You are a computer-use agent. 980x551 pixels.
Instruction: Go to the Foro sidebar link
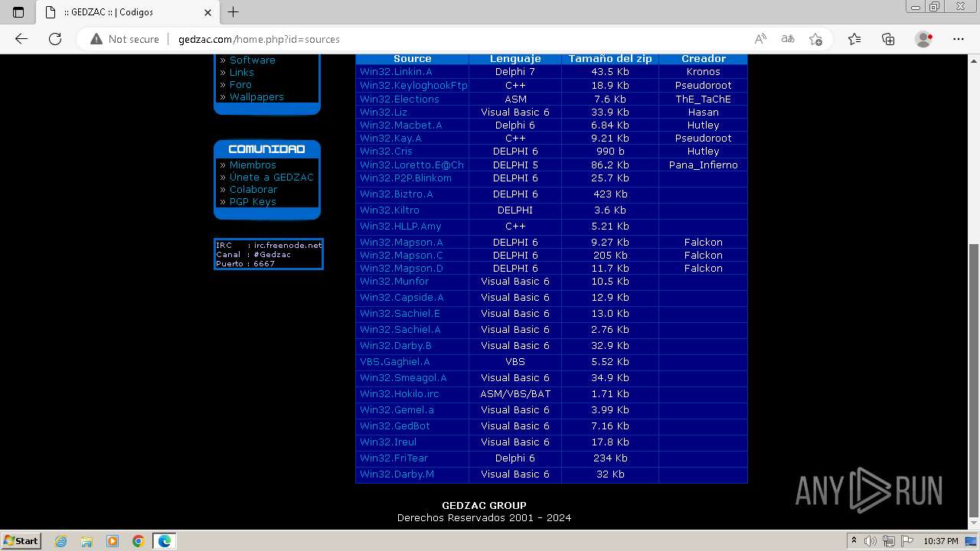point(240,84)
